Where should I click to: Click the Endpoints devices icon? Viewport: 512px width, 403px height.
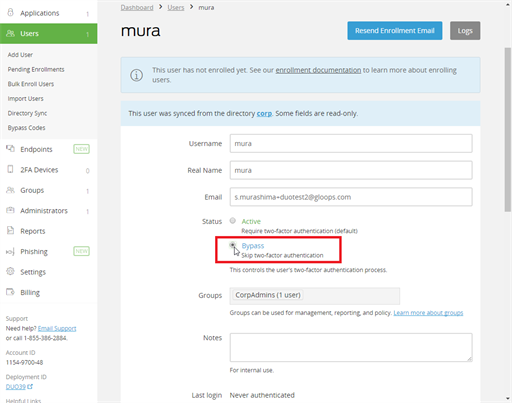pyautogui.click(x=10, y=149)
